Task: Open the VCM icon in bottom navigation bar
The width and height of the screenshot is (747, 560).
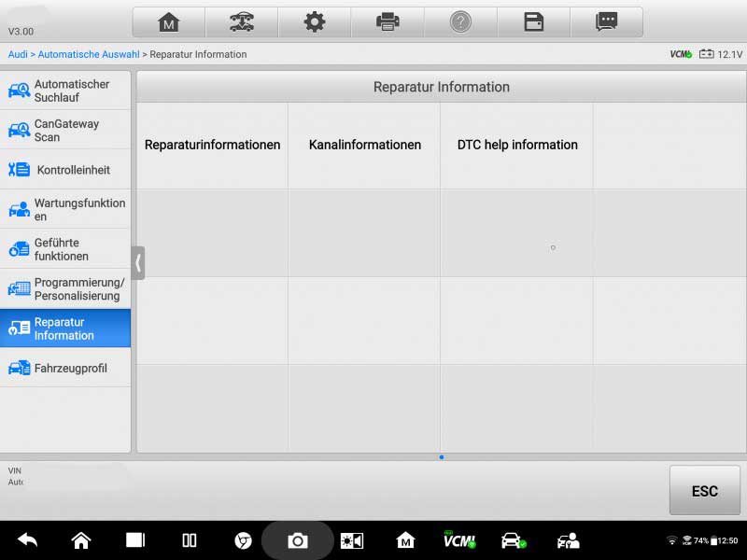Action: click(459, 541)
